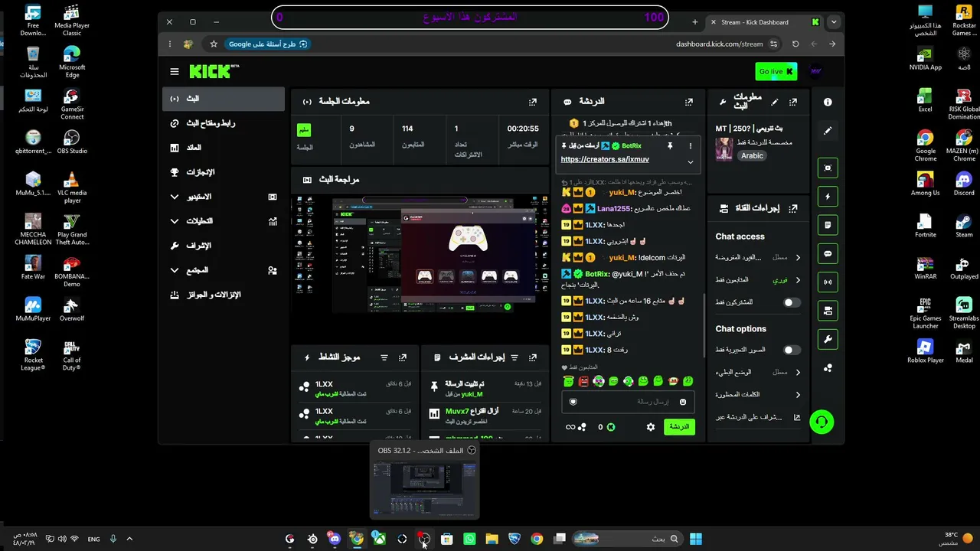Open the موجز النشاط filter icon
The image size is (980, 551).
[x=384, y=357]
